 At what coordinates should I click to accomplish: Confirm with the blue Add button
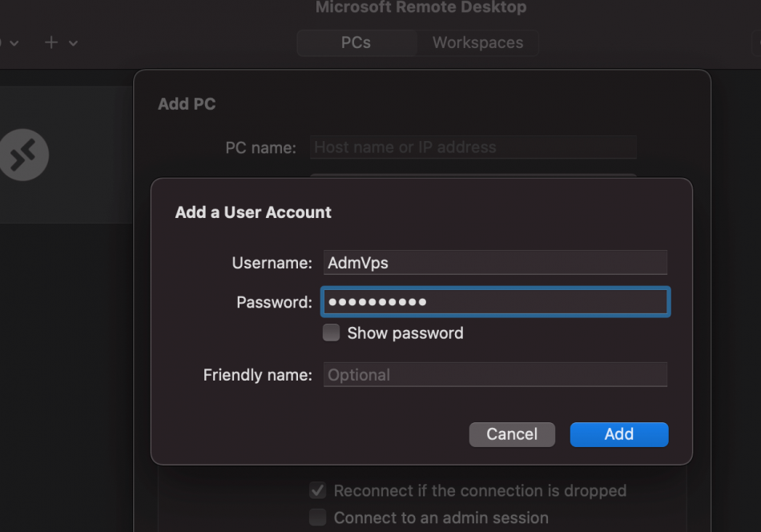click(x=618, y=434)
